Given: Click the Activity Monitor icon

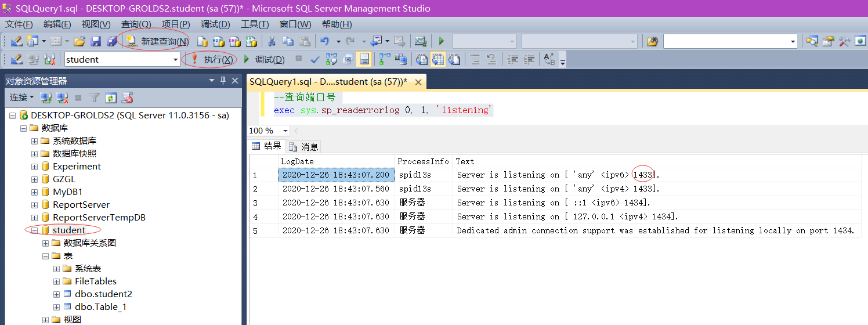Looking at the screenshot, I should pos(420,41).
